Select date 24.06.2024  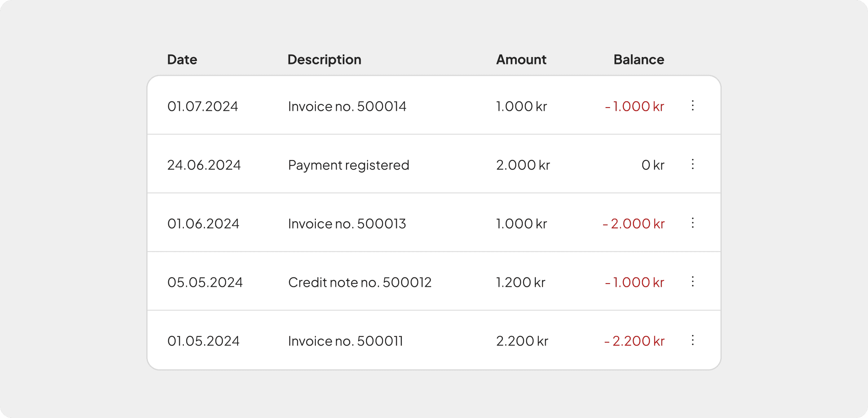click(204, 165)
